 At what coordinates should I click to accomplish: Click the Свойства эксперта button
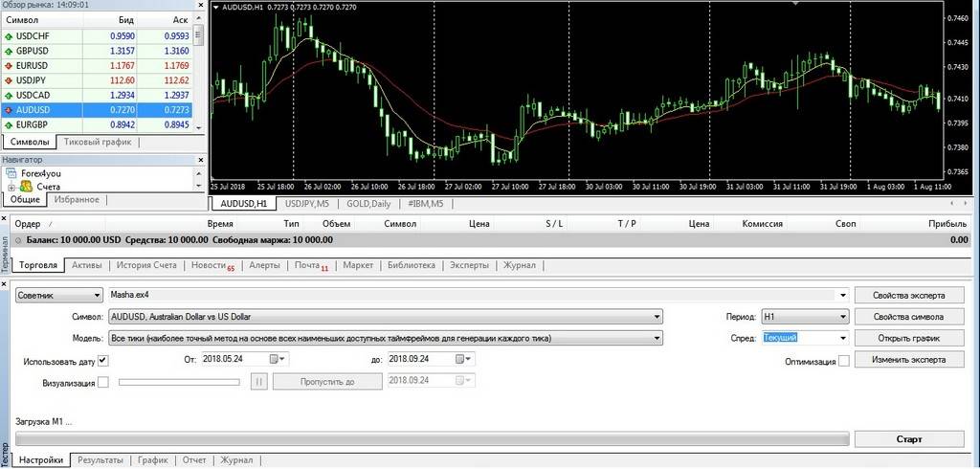pyautogui.click(x=908, y=295)
